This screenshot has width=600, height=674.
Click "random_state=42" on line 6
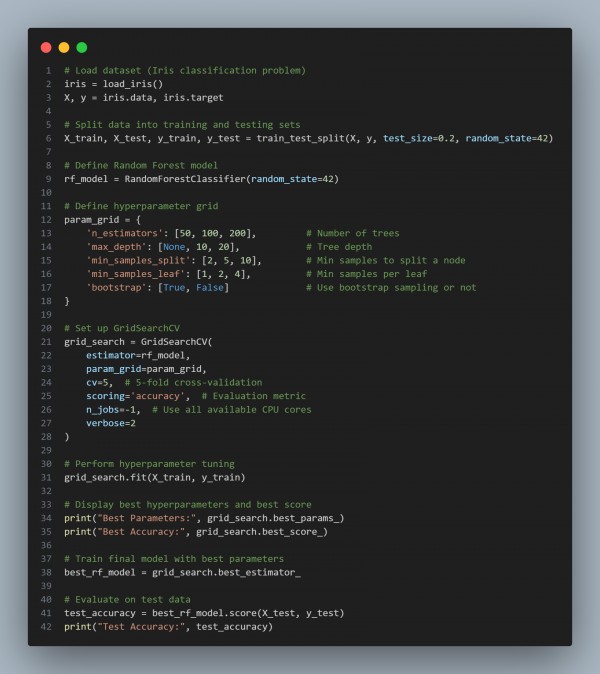click(507, 138)
